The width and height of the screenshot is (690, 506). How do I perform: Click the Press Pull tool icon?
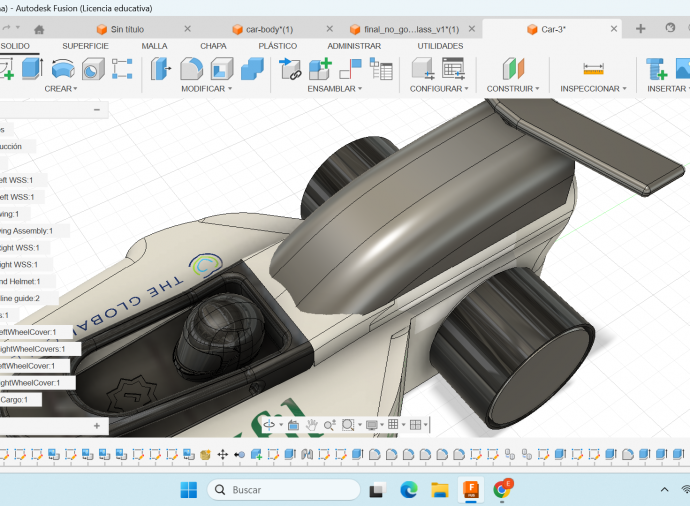161,69
